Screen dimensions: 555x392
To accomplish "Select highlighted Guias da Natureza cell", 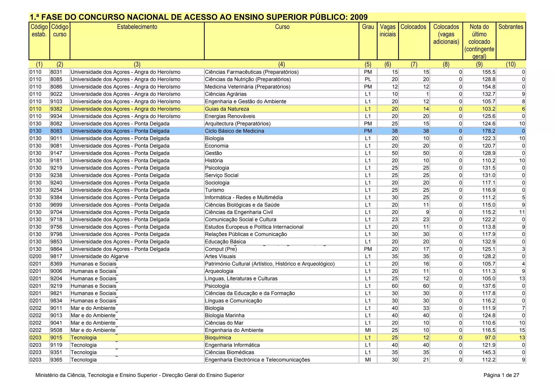I will [227, 109].
